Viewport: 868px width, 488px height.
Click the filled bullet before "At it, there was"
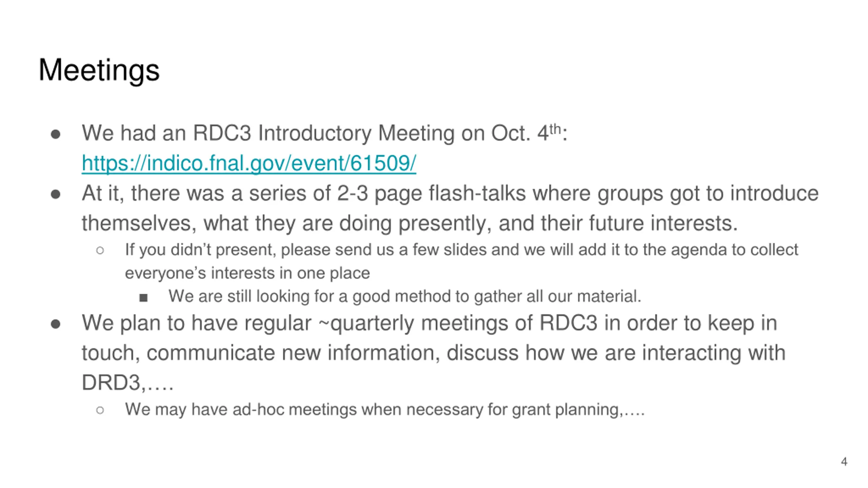pyautogui.click(x=55, y=195)
